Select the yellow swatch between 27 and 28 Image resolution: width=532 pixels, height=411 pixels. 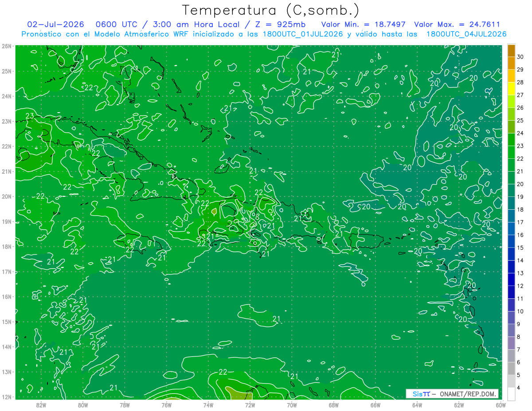(x=511, y=89)
